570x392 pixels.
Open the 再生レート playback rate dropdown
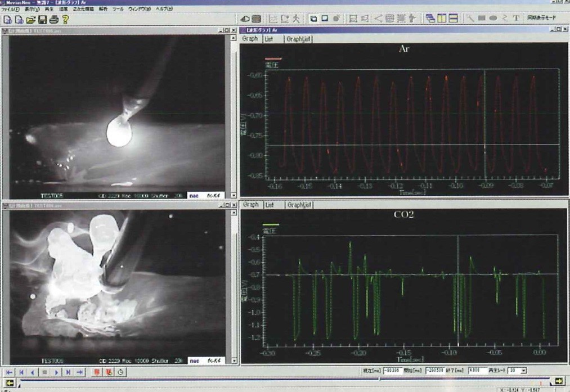(x=524, y=371)
